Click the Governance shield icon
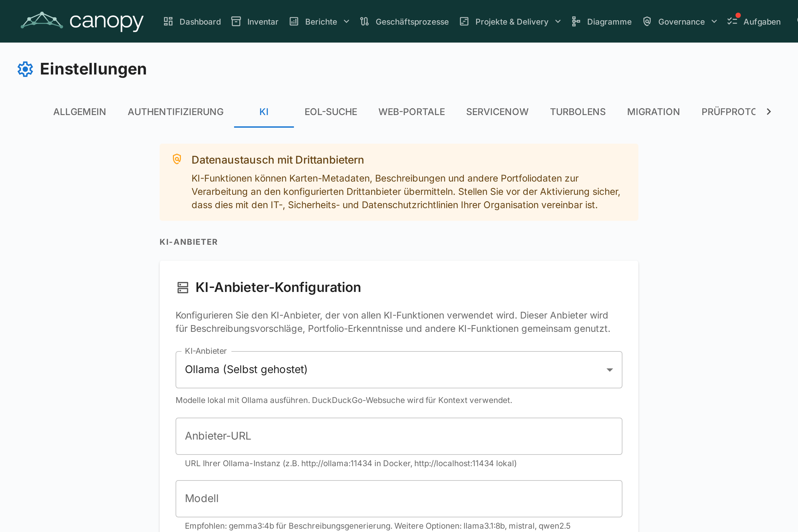The width and height of the screenshot is (798, 532). pyautogui.click(x=647, y=22)
